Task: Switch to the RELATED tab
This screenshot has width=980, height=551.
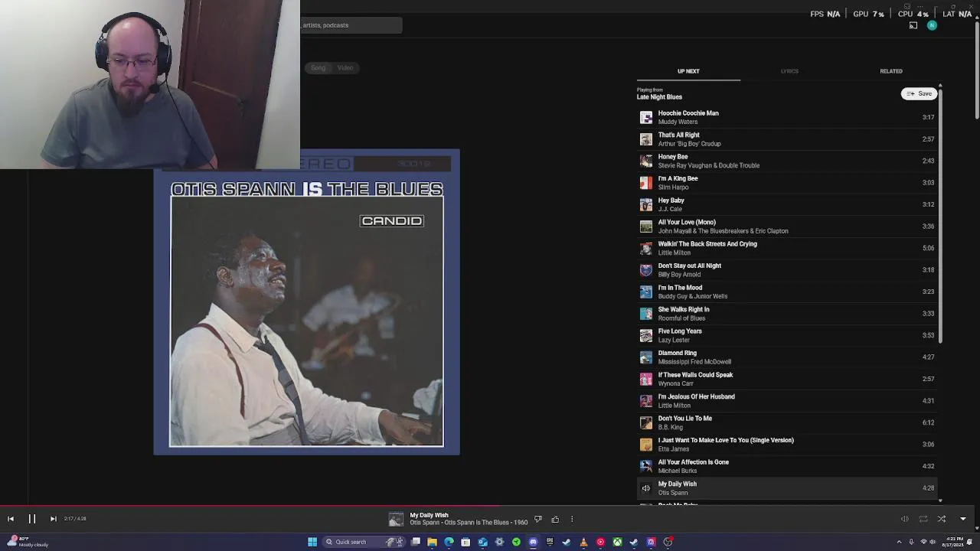Action: [x=891, y=71]
